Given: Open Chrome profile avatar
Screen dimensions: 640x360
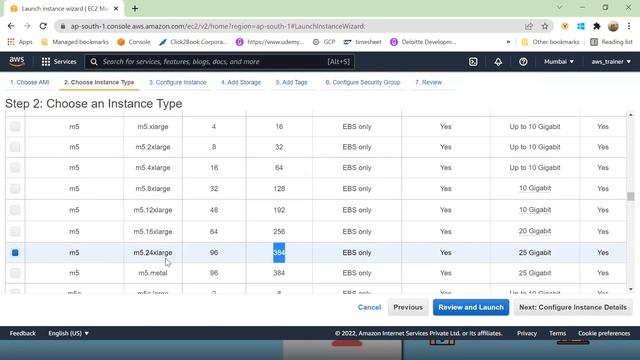Looking at the screenshot, I should (x=613, y=26).
